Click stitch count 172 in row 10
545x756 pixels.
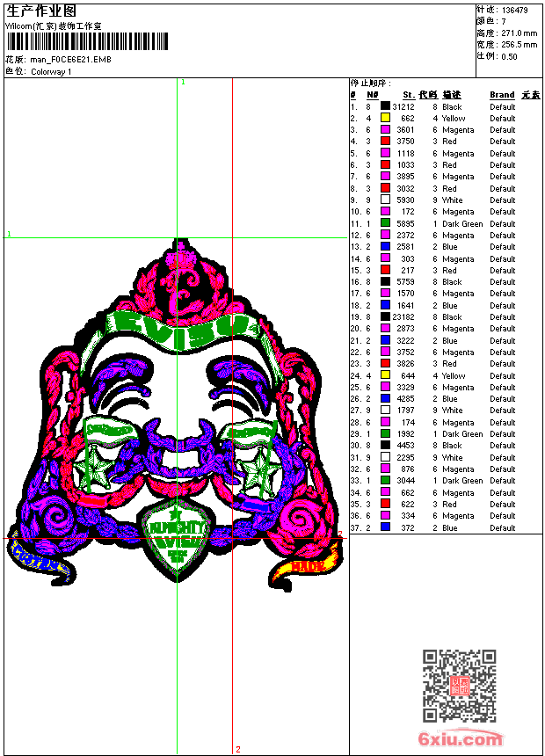coord(408,212)
